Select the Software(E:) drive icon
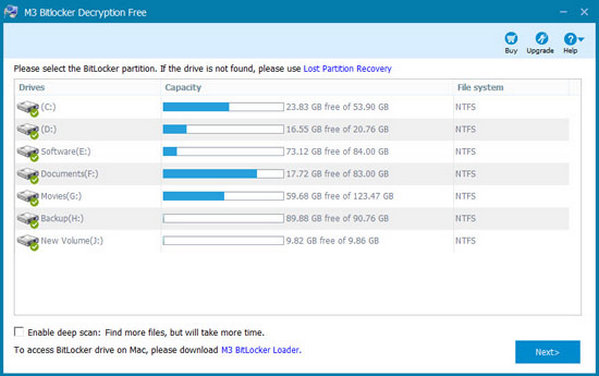 pyautogui.click(x=28, y=153)
